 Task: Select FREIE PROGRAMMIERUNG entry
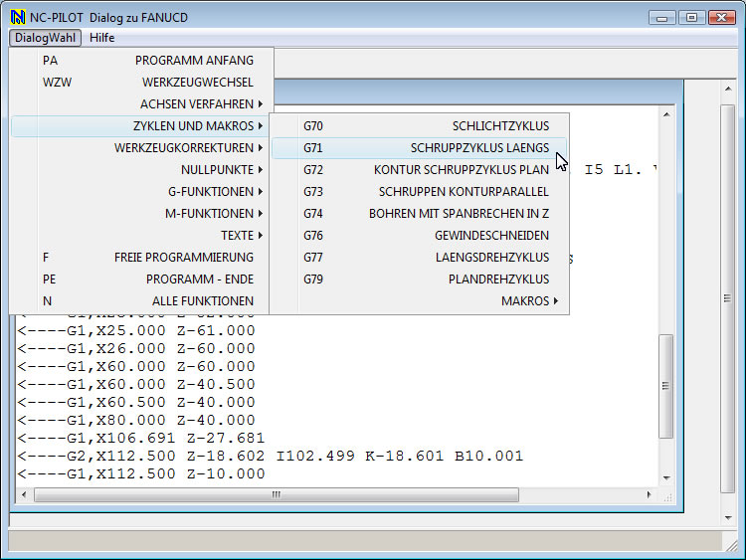pos(184,258)
